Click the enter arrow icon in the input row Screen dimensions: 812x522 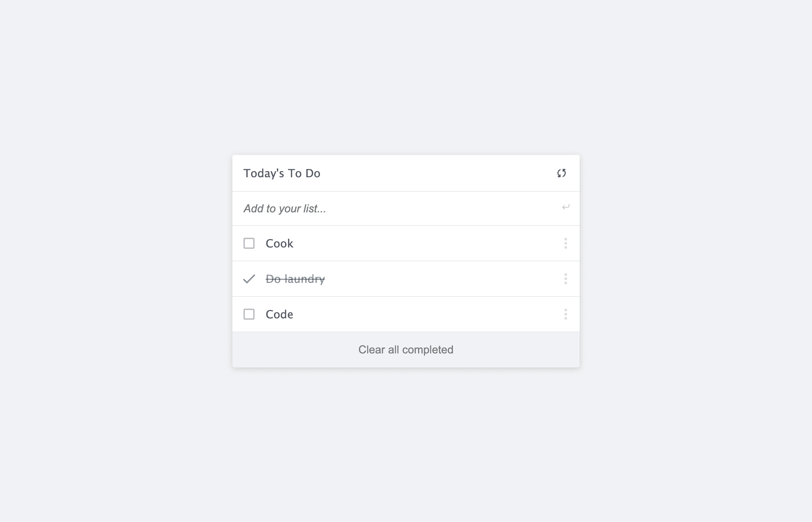(x=566, y=207)
